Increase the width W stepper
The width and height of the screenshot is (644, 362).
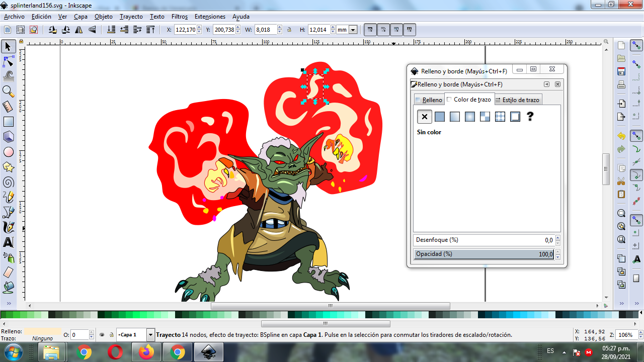280,28
